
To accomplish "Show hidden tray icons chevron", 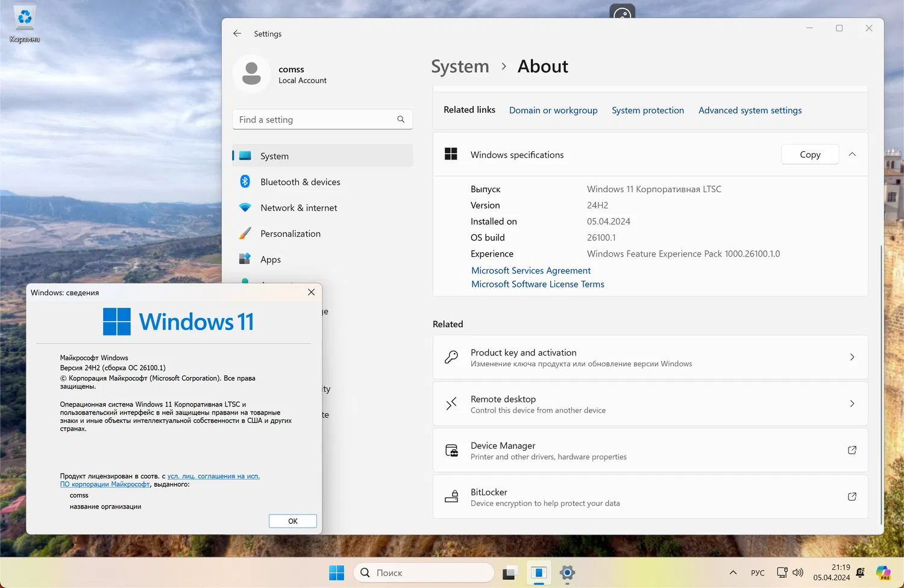I will point(733,573).
